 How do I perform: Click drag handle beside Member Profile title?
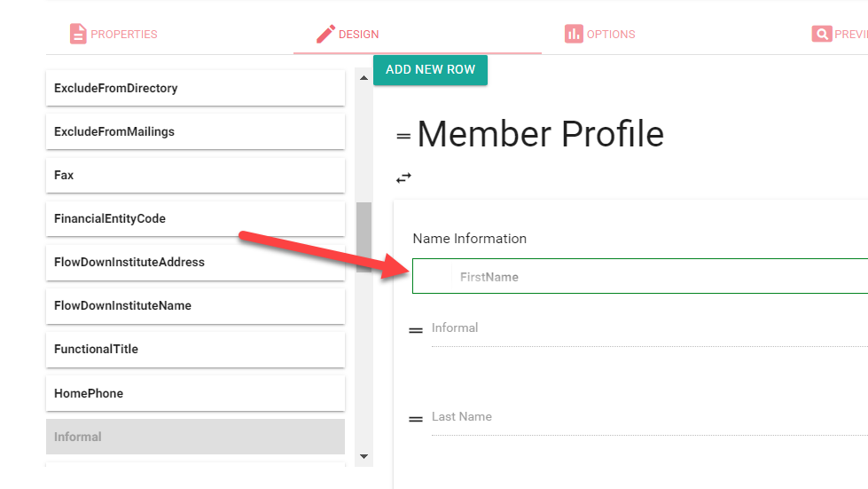[403, 136]
